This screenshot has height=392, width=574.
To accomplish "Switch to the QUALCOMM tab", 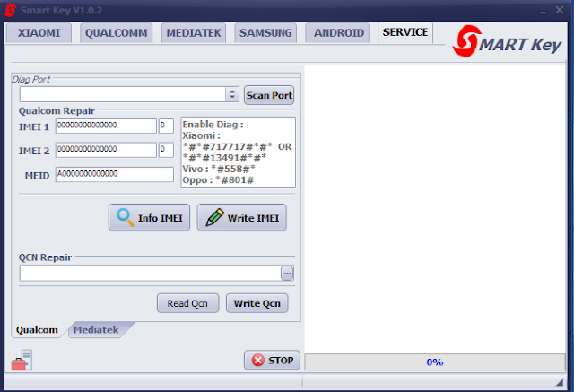I will point(116,33).
